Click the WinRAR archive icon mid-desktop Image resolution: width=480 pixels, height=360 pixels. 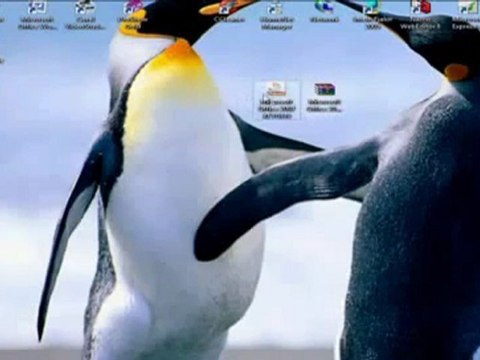click(x=324, y=97)
